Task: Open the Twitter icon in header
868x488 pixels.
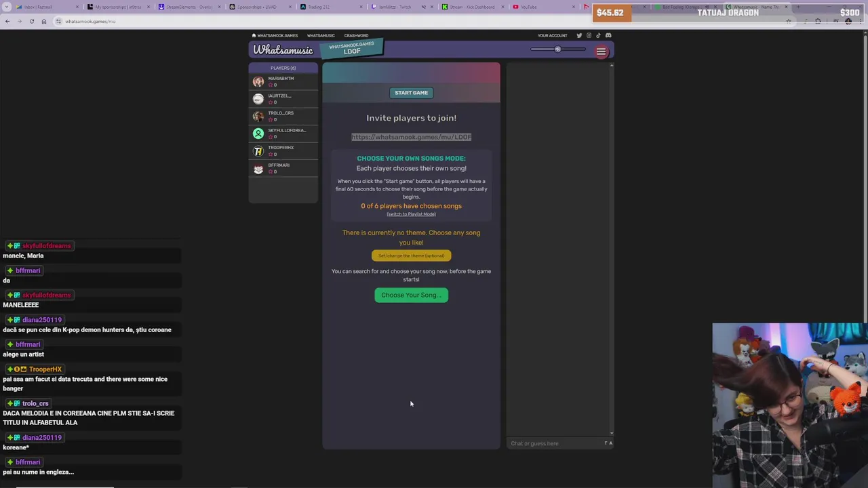Action: pos(579,35)
